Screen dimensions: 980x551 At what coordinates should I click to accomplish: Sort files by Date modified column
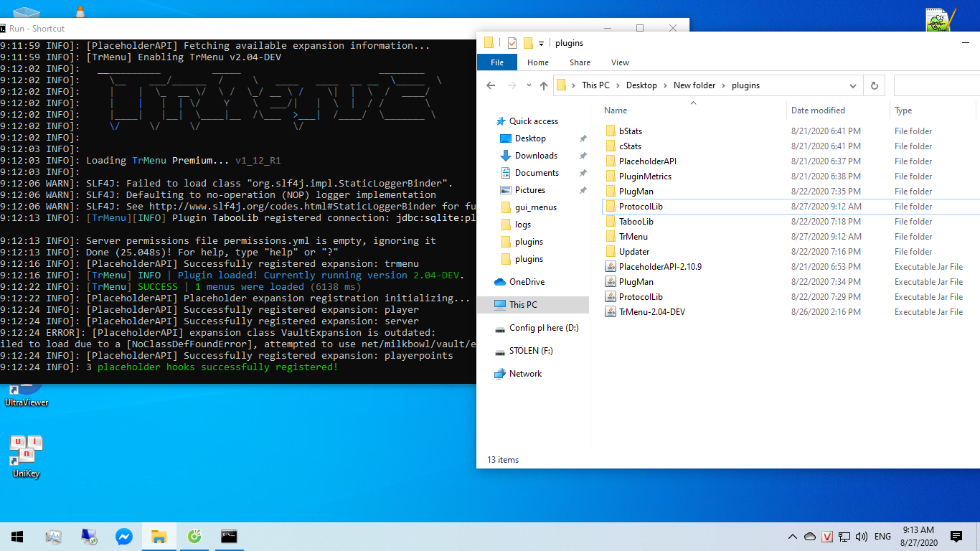tap(818, 110)
